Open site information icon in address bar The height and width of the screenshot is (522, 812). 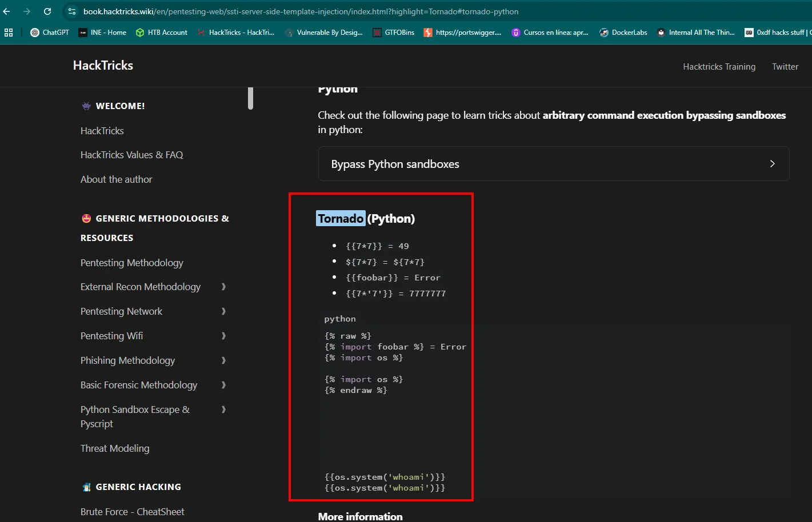[x=71, y=11]
